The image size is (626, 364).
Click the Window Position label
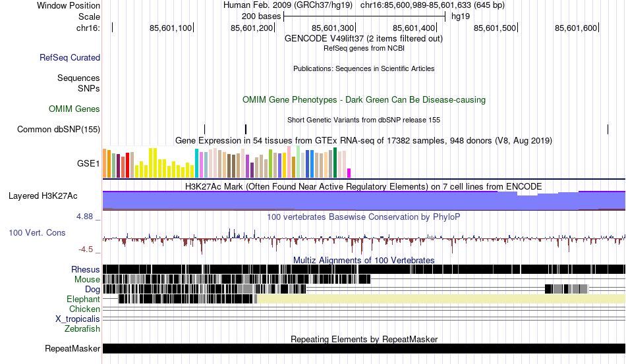[69, 5]
